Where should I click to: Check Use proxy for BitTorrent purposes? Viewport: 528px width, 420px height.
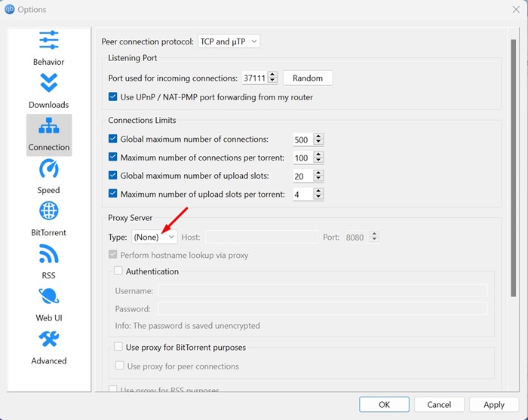pos(118,347)
